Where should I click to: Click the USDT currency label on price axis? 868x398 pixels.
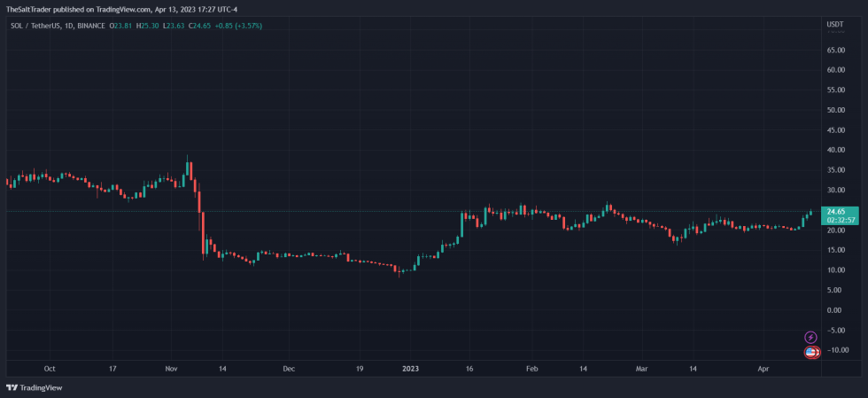(834, 25)
